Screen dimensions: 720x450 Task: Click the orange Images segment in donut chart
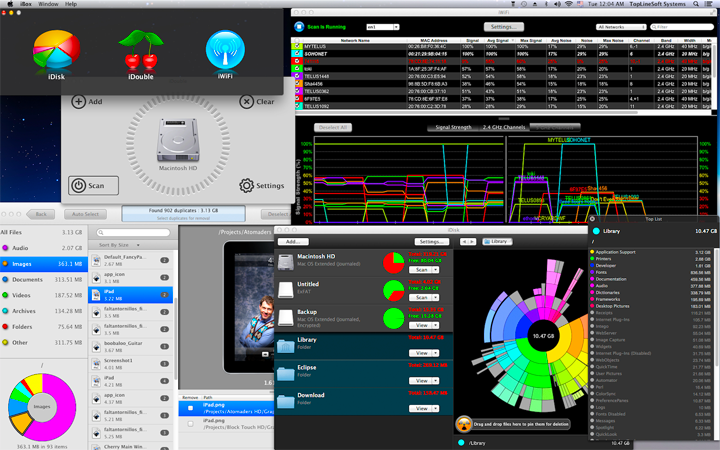coord(20,422)
